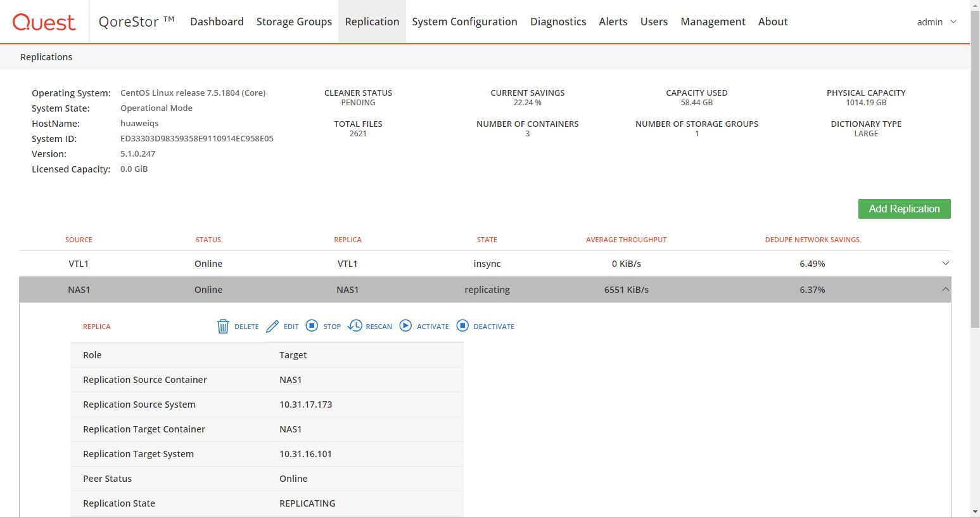
Task: Click the scrollbar up arrow
Action: [975, 4]
